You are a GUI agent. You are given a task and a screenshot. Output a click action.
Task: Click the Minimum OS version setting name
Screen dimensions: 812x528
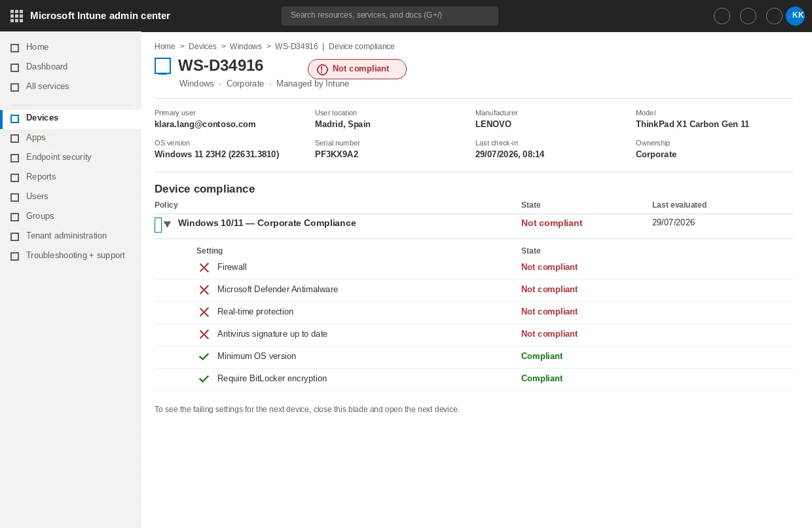pyautogui.click(x=257, y=356)
